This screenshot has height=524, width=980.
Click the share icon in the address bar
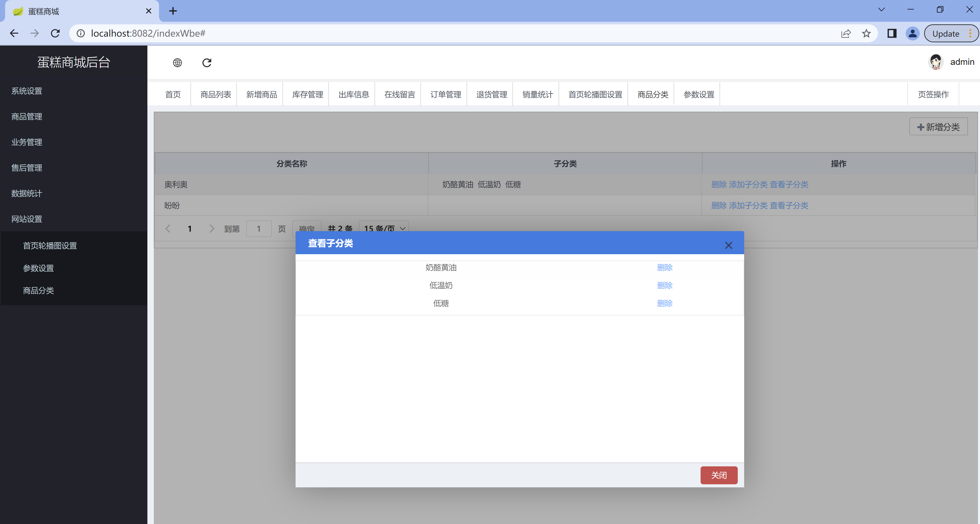point(845,34)
